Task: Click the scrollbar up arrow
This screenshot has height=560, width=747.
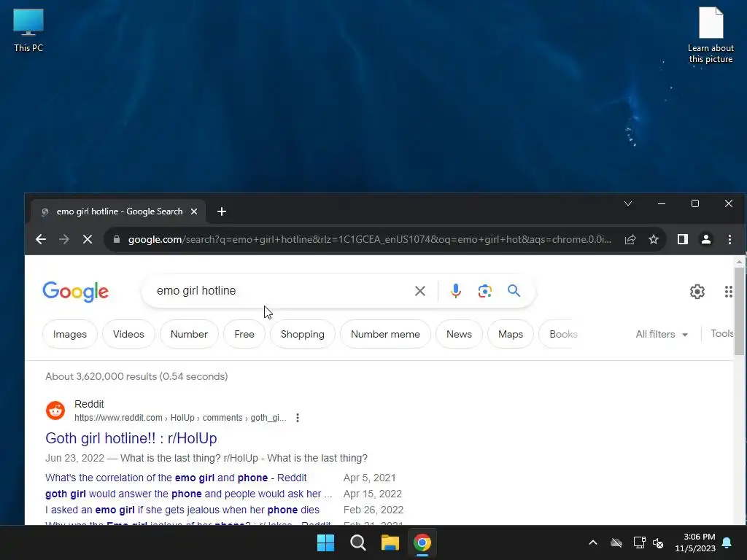Action: pos(739,262)
